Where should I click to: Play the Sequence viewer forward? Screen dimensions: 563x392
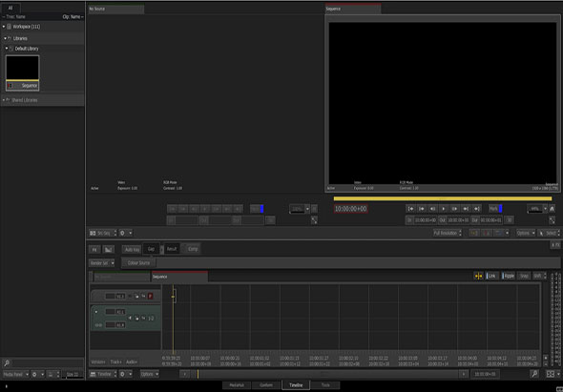coord(444,209)
